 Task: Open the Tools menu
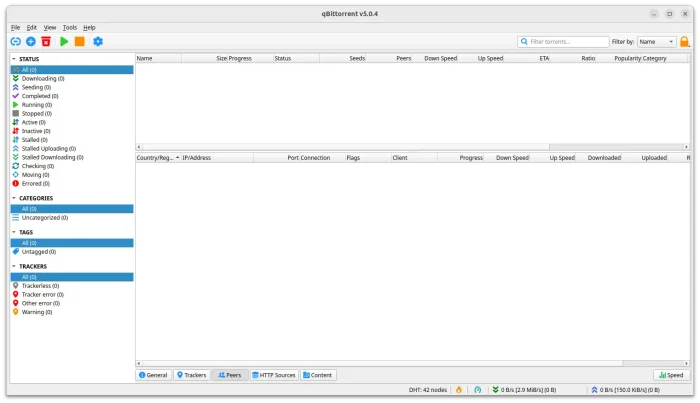69,27
